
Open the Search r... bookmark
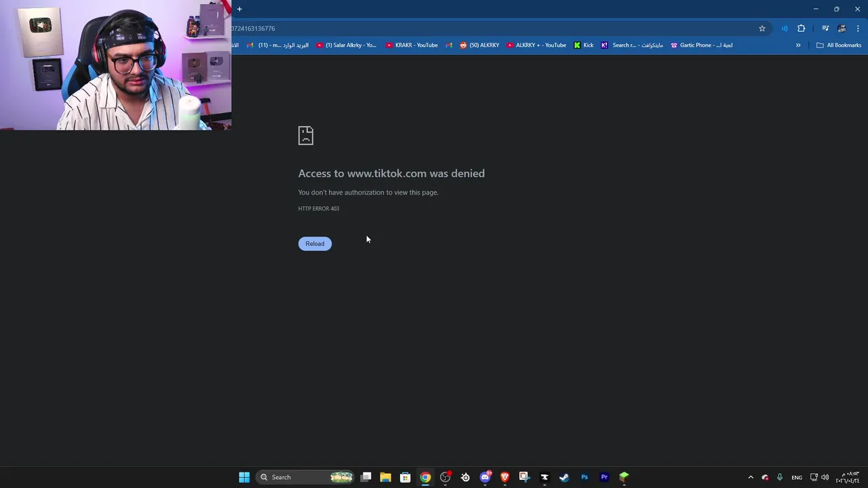pos(631,45)
